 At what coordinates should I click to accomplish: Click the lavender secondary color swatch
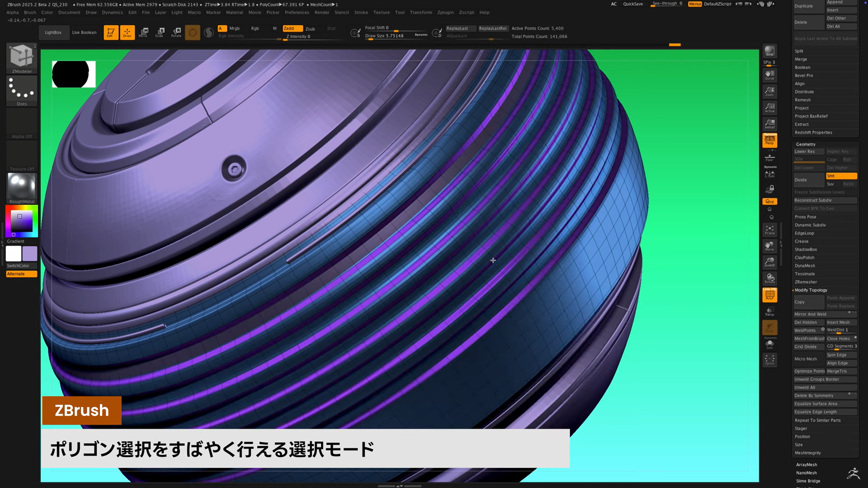coord(30,254)
